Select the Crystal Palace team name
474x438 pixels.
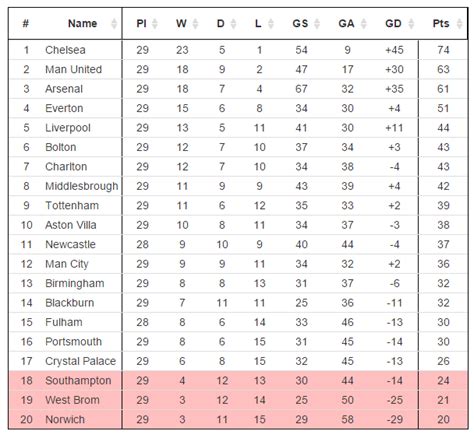pos(81,361)
